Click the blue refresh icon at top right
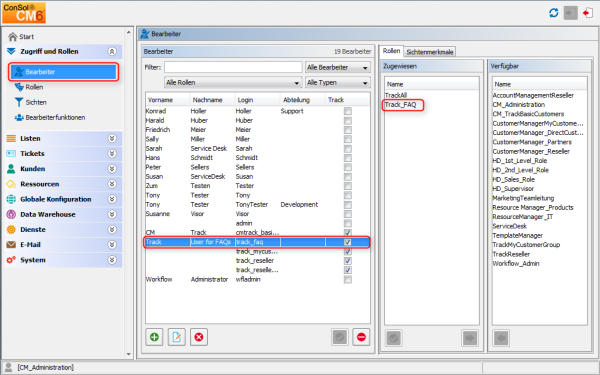 [x=553, y=13]
